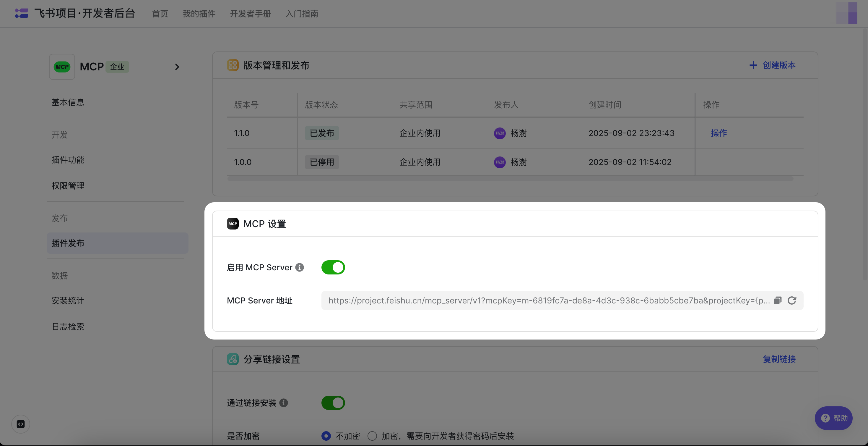Click the 已发布 status tag
The image size is (868, 446).
click(x=322, y=133)
